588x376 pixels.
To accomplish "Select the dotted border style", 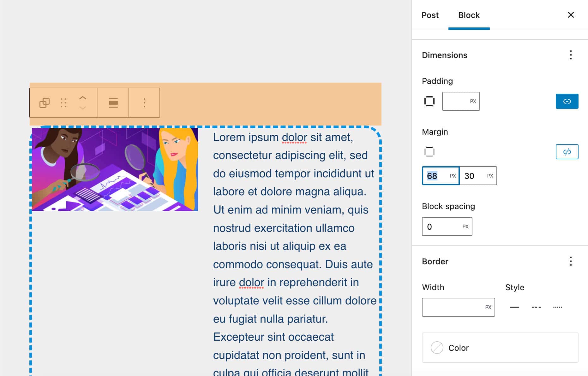I will (558, 307).
